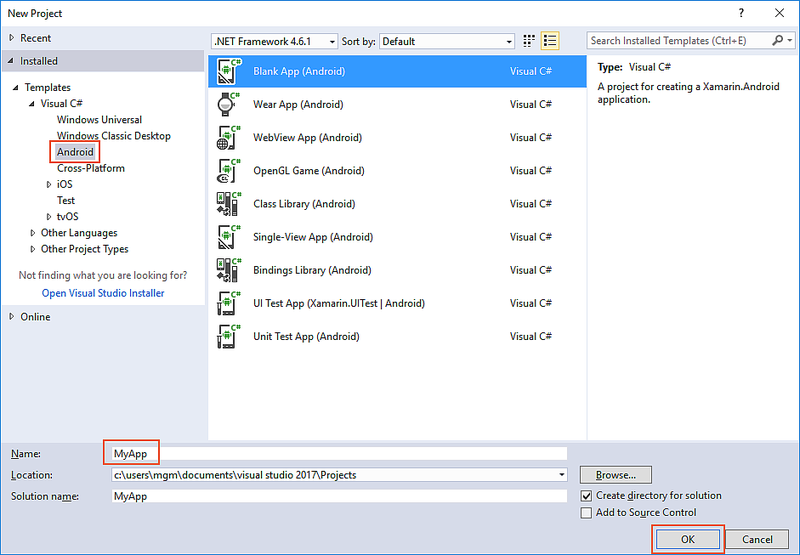Click the tvOS category label
This screenshot has width=800, height=555.
[x=67, y=217]
